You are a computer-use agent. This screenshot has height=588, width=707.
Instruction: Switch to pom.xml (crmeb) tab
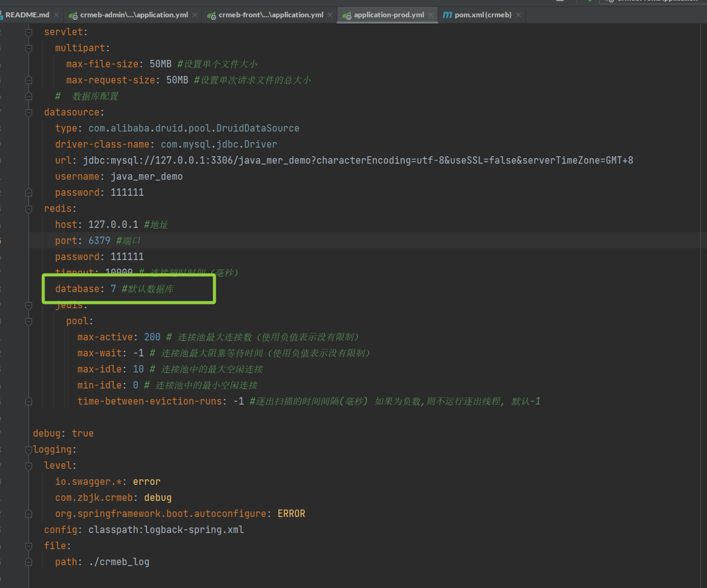point(483,15)
